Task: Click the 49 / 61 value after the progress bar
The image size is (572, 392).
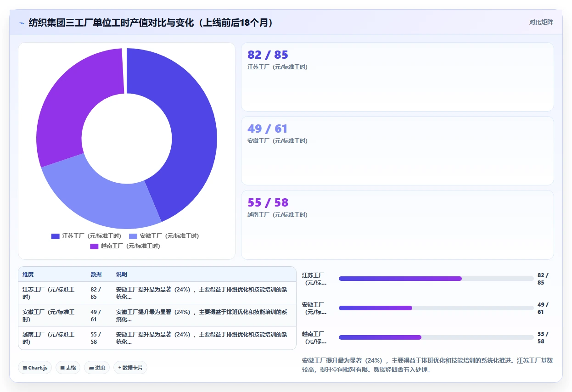Action: [543, 308]
